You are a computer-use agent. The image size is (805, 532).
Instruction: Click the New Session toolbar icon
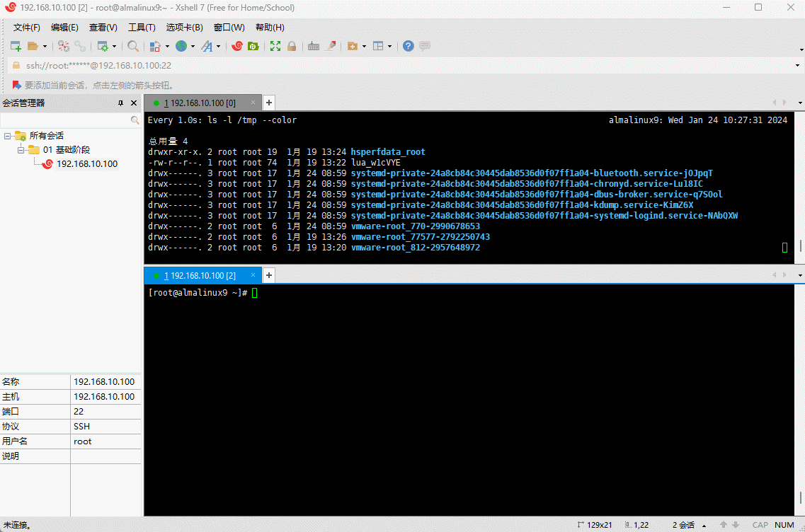tap(16, 46)
